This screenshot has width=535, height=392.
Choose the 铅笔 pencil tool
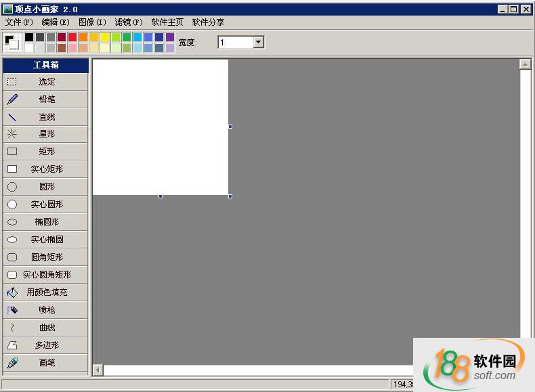[x=46, y=100]
